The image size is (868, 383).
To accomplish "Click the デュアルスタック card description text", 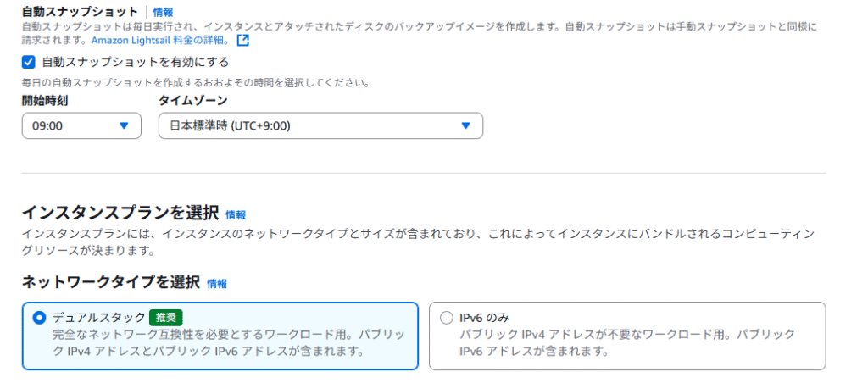I will 229,343.
